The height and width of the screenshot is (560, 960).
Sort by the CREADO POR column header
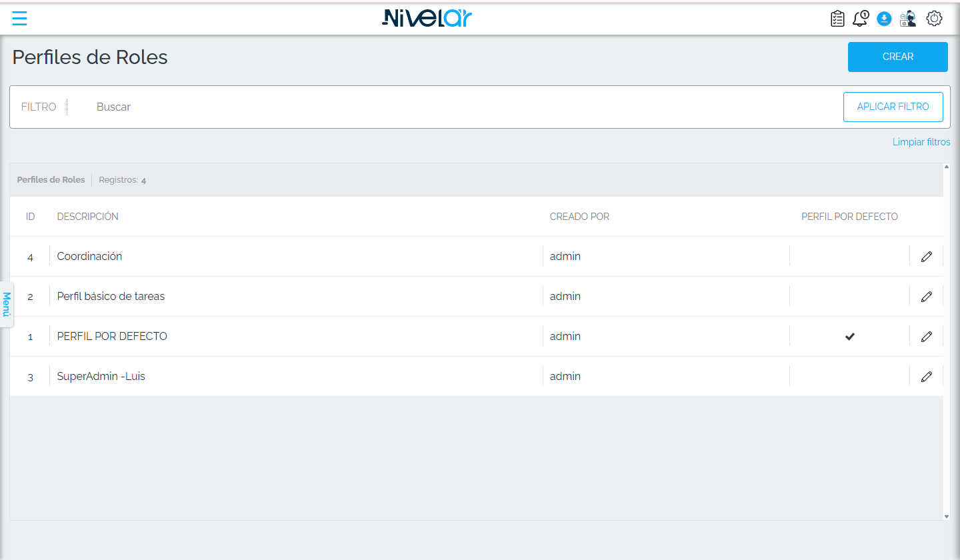click(x=579, y=217)
